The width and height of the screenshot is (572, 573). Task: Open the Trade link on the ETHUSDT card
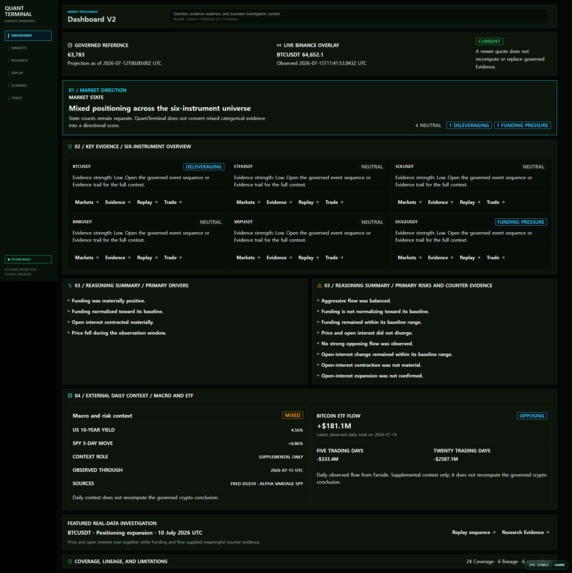pyautogui.click(x=334, y=202)
